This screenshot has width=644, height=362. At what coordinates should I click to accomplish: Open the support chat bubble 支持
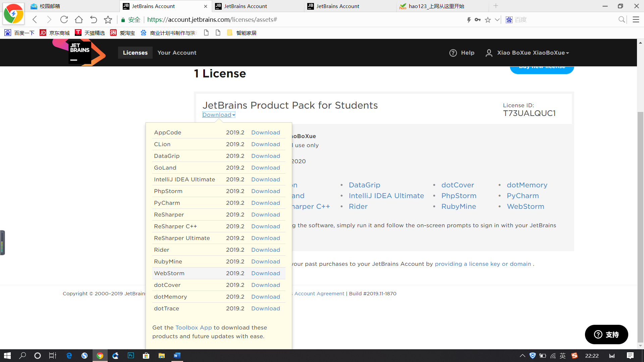coord(606,334)
